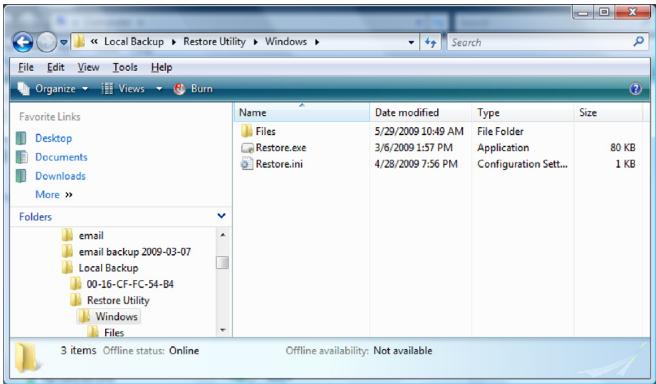Open the recent pages dropdown arrow
Screen dimensions: 656x384
click(x=64, y=43)
